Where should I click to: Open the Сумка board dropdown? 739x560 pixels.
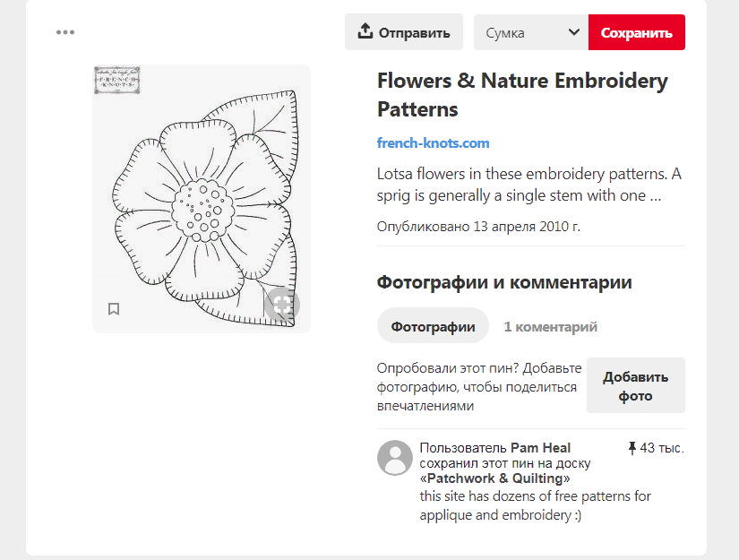point(531,32)
